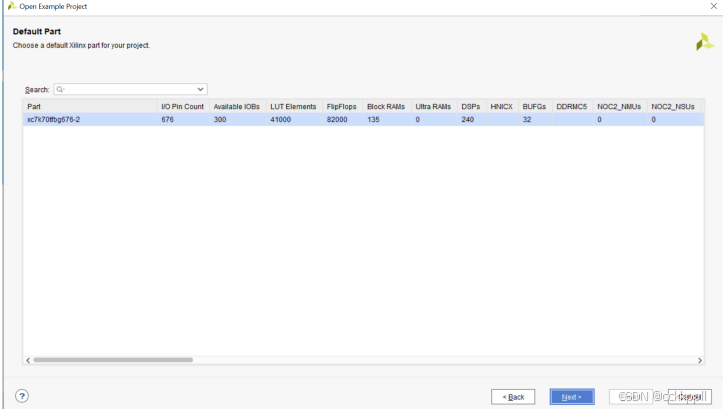Go Back to previous wizard page
The image size is (723, 409).
point(513,397)
